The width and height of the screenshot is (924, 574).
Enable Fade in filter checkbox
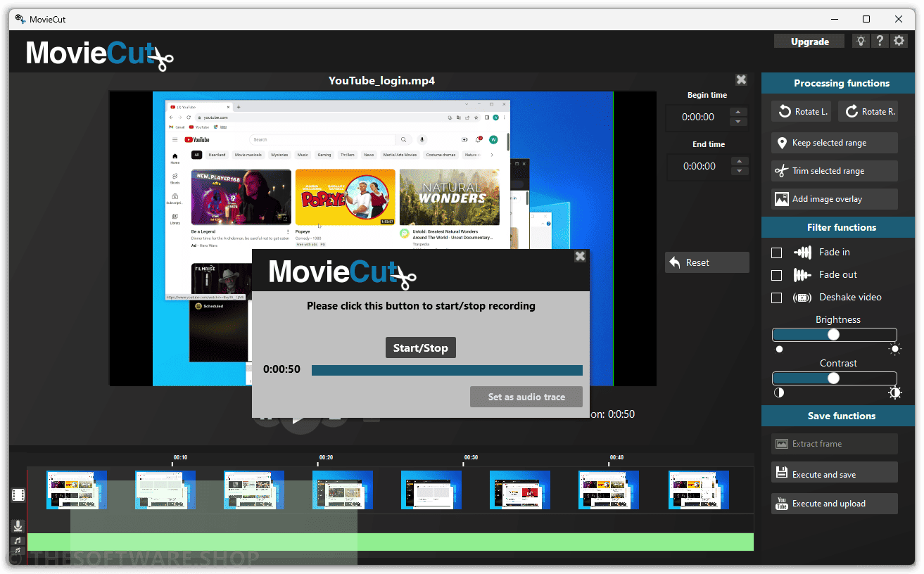(777, 253)
